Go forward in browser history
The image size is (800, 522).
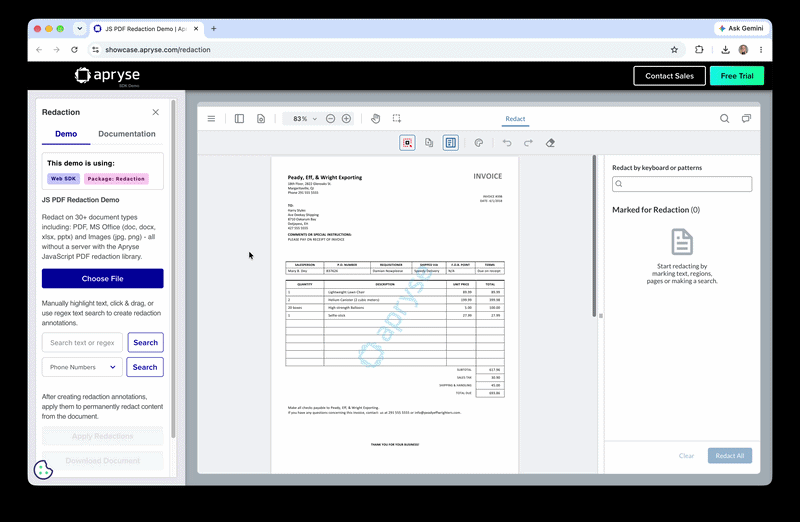pos(57,49)
